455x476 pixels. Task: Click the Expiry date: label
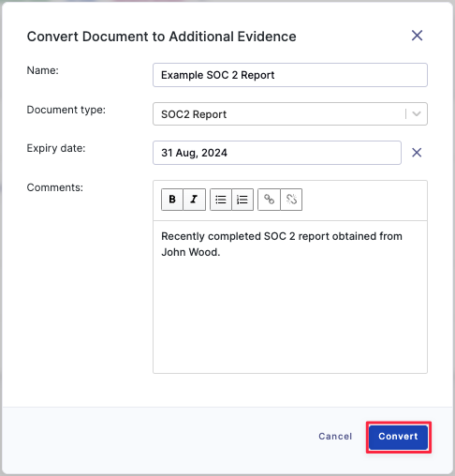56,148
